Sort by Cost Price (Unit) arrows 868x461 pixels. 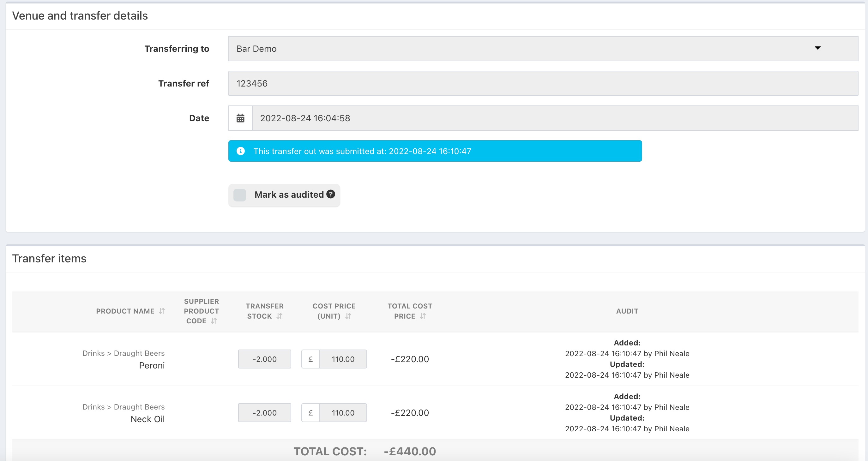[348, 316]
